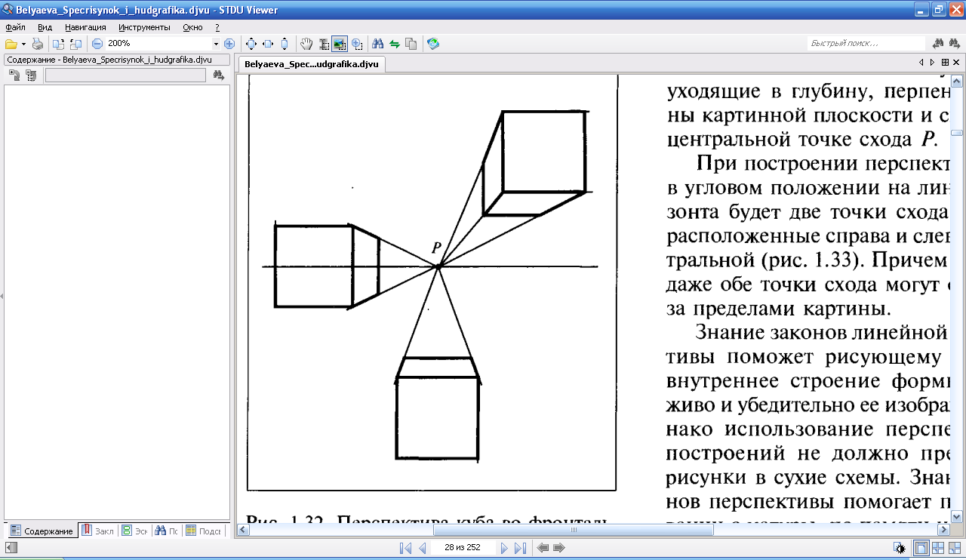This screenshot has height=560, width=966.
Task: Open the Инструменты menu
Action: (144, 27)
